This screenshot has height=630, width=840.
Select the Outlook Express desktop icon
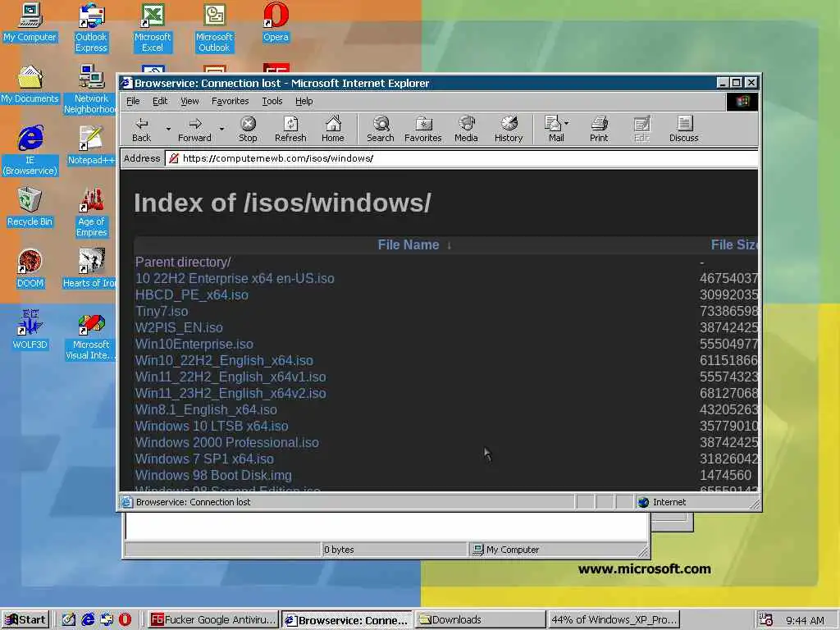pos(91,28)
